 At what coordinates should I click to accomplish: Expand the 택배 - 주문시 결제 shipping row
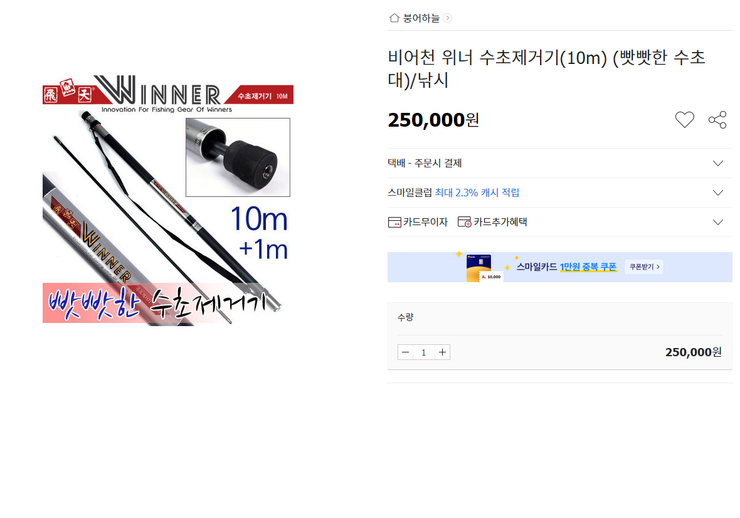point(559,163)
